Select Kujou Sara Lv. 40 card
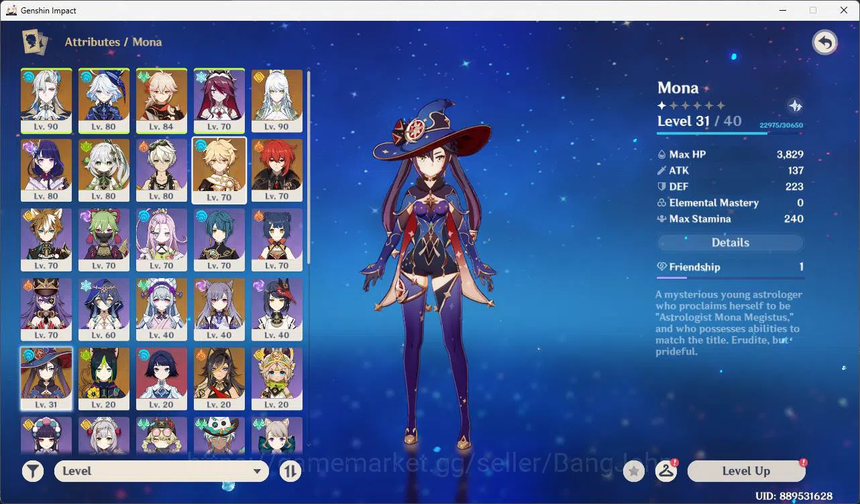This screenshot has width=860, height=504. point(277,310)
